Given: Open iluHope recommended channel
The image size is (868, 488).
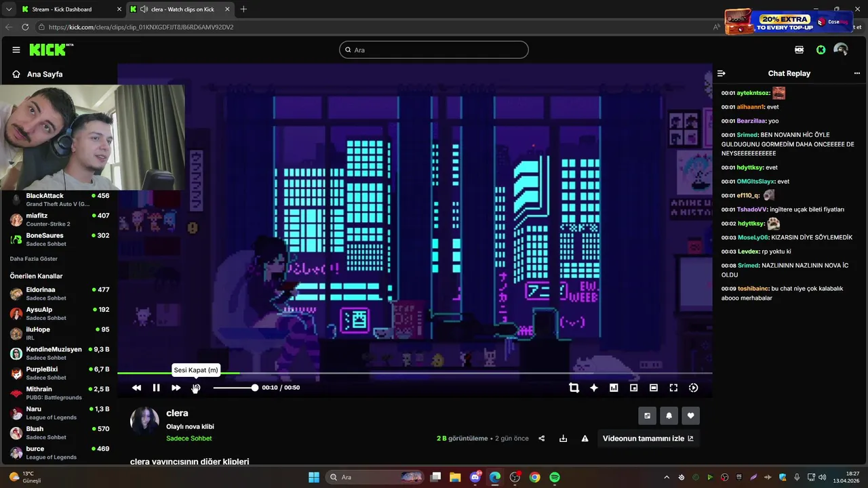Looking at the screenshot, I should 60,333.
